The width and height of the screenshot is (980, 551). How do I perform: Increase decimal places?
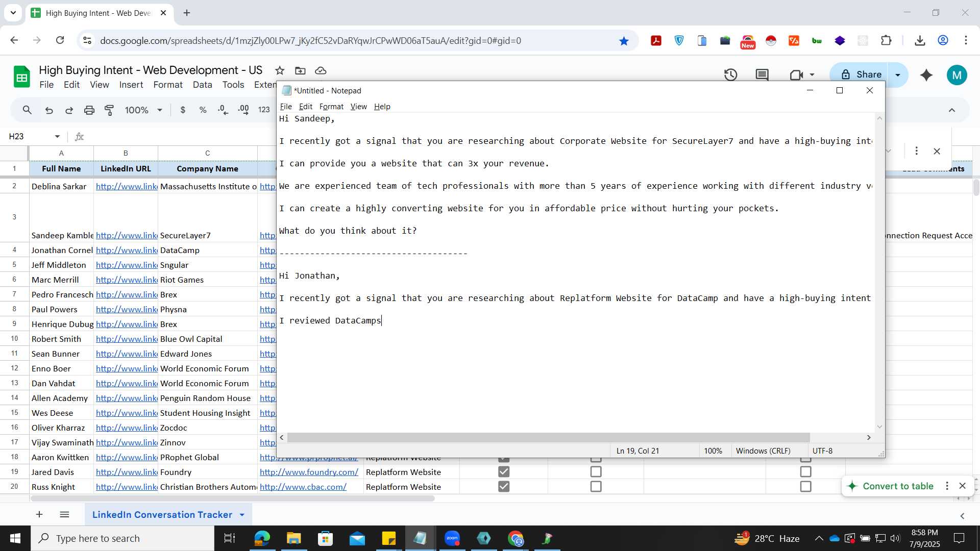243,110
